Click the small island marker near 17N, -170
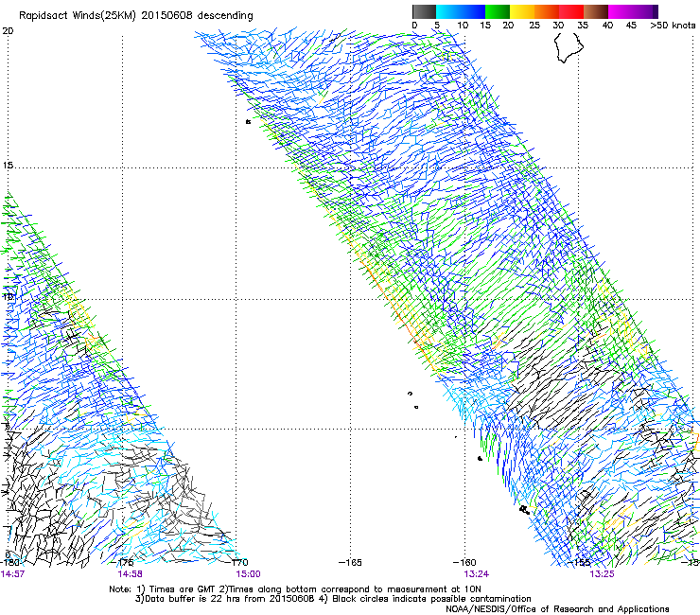This screenshot has width=700, height=615. tap(248, 121)
